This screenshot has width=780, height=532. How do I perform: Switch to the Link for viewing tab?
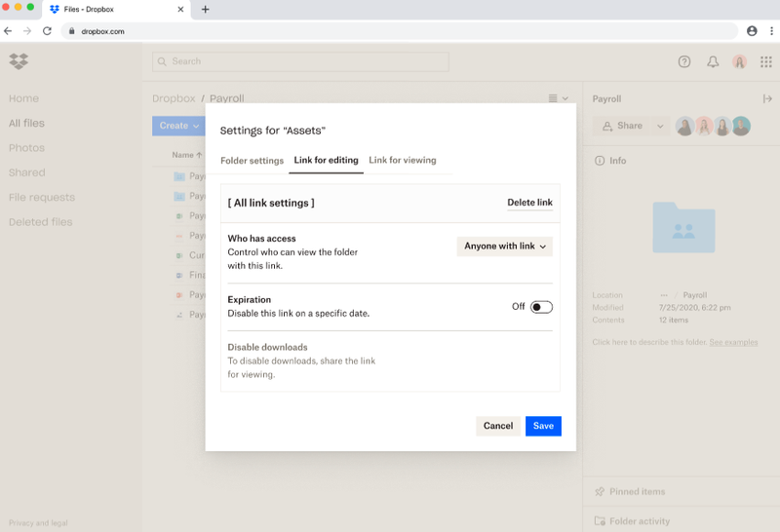pos(403,161)
